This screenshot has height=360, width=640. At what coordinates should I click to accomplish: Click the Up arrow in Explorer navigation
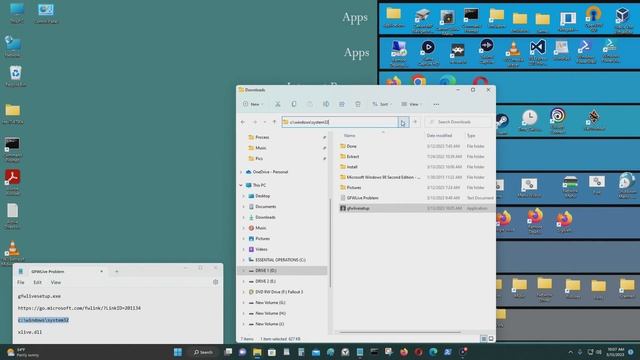pos(274,122)
